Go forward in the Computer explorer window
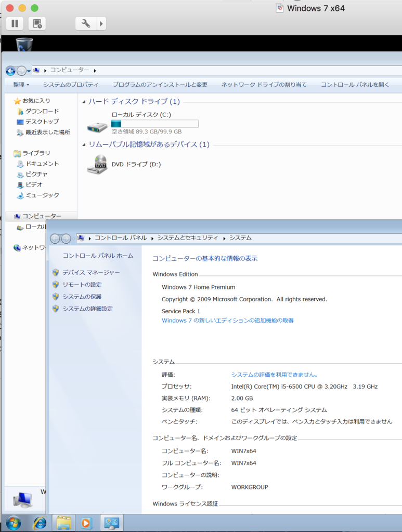Viewport: 402px width, 532px height. click(x=21, y=71)
